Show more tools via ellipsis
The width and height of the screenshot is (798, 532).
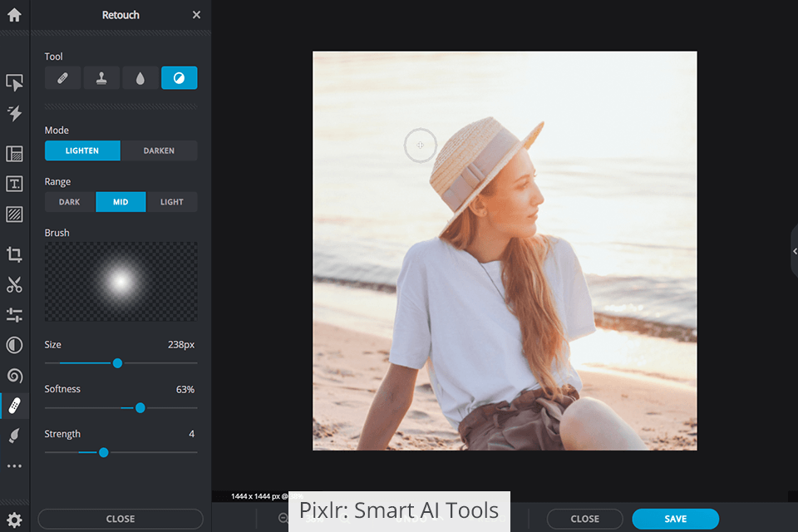click(x=14, y=465)
